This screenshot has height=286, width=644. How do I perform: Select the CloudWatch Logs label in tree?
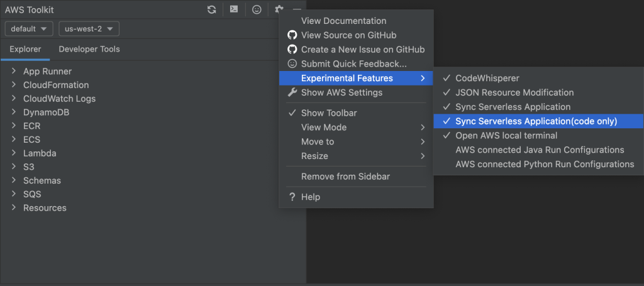(x=60, y=99)
